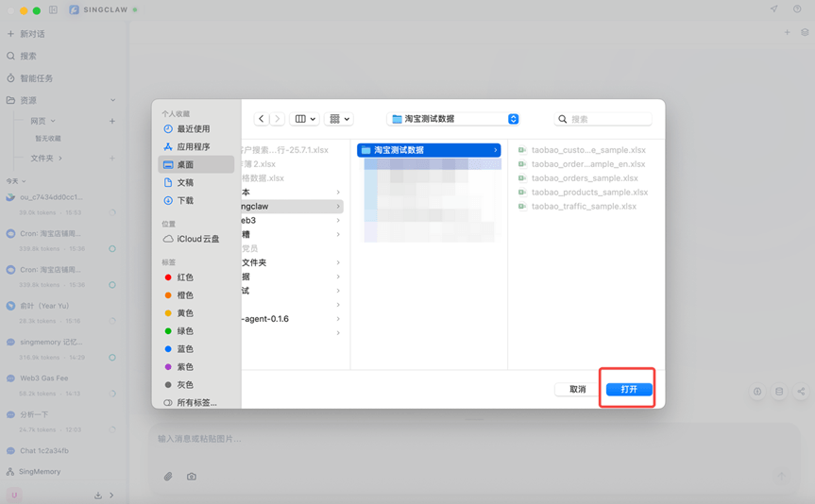The height and width of the screenshot is (504, 815).
Task: Click the 取消 cancel button
Action: click(577, 390)
